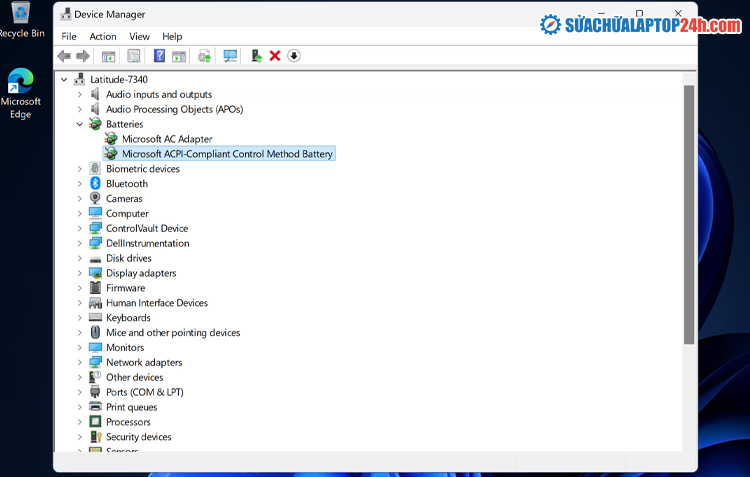750x477 pixels.
Task: Click the Update device driver toolbar icon
Action: [x=205, y=56]
